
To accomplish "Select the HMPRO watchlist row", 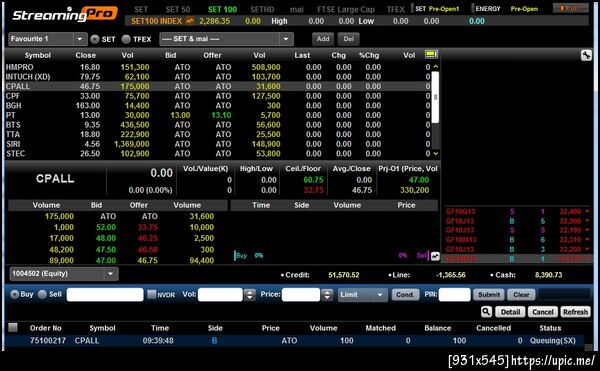I will click(x=217, y=67).
